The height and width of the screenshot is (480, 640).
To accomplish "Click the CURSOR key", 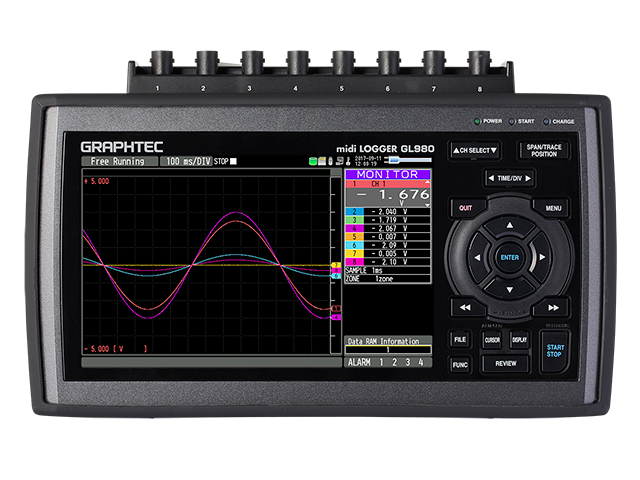I will pyautogui.click(x=492, y=340).
